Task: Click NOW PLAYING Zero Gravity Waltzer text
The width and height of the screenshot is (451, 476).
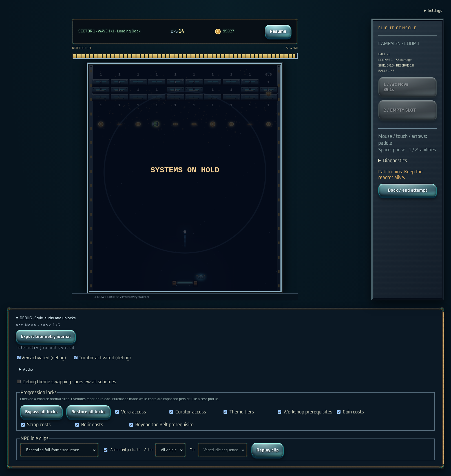Action: click(x=122, y=297)
